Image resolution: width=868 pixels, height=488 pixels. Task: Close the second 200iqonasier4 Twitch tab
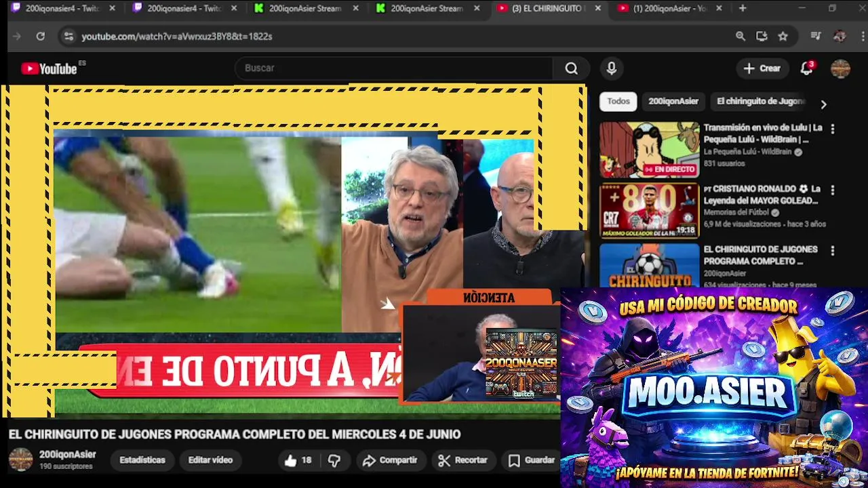234,8
